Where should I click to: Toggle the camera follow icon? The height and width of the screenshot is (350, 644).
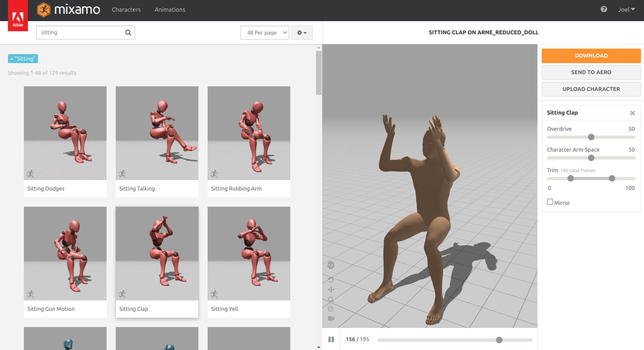331,318
